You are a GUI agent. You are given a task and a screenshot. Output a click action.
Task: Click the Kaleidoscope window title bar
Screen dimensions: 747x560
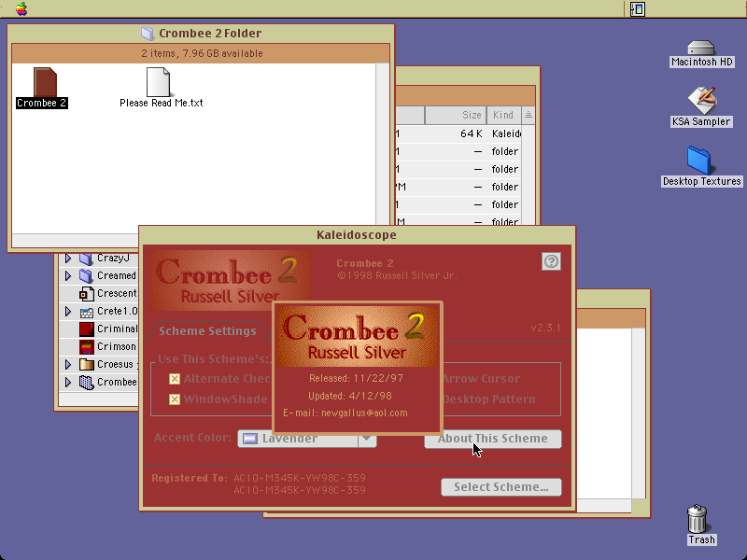[x=358, y=235]
